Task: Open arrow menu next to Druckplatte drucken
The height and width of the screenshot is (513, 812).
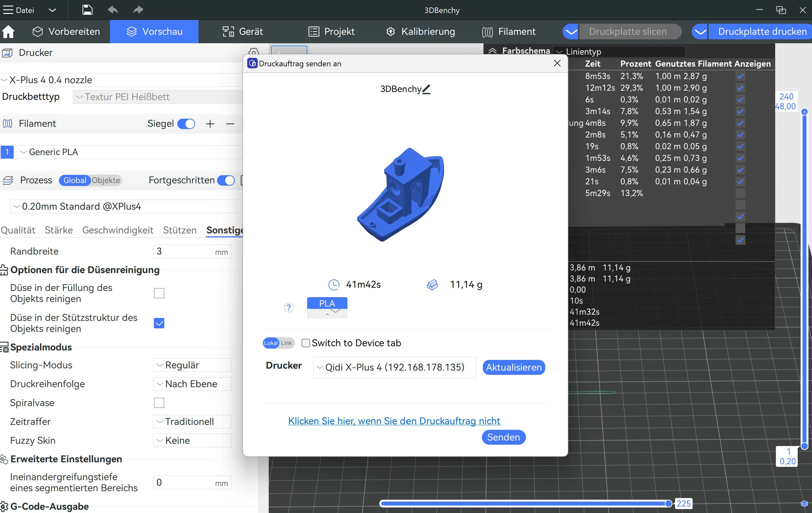Action: point(700,32)
